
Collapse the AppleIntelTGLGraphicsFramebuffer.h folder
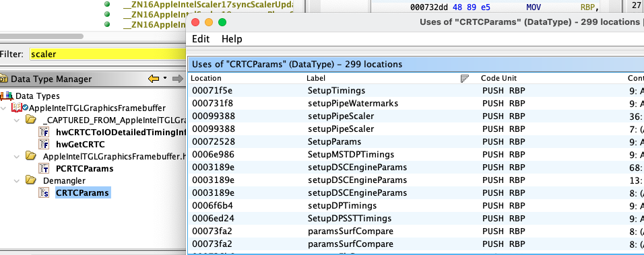pos(16,157)
